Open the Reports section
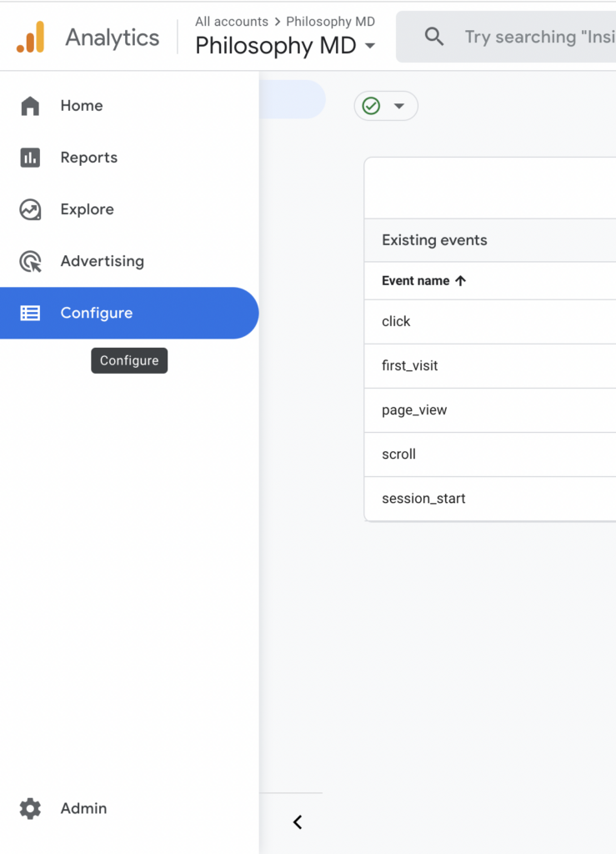This screenshot has width=616, height=854. coord(129,158)
